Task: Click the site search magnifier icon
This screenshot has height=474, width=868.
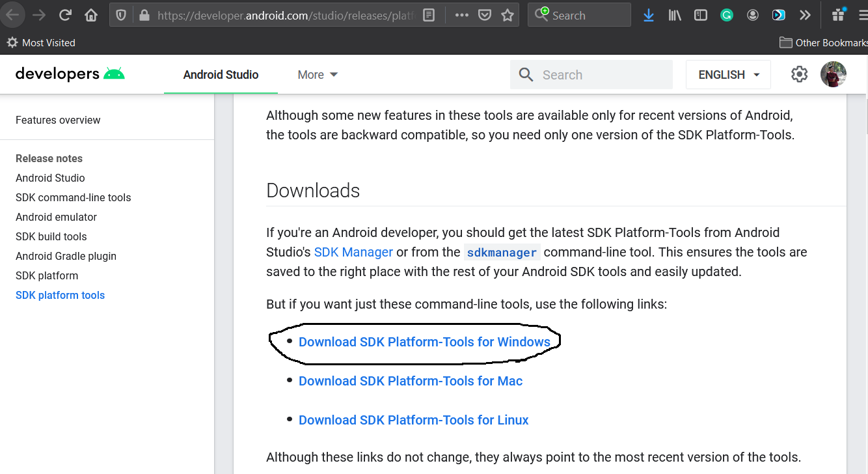Action: (x=526, y=75)
